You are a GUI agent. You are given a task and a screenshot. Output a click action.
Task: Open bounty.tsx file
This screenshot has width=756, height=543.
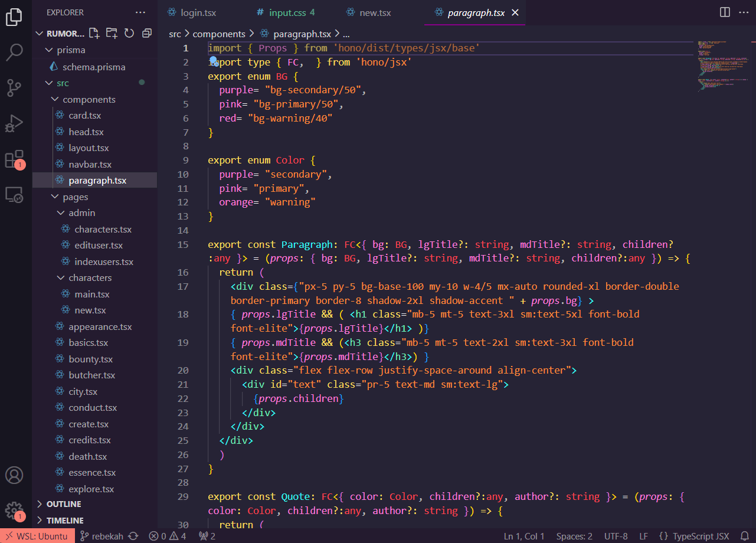pyautogui.click(x=90, y=359)
